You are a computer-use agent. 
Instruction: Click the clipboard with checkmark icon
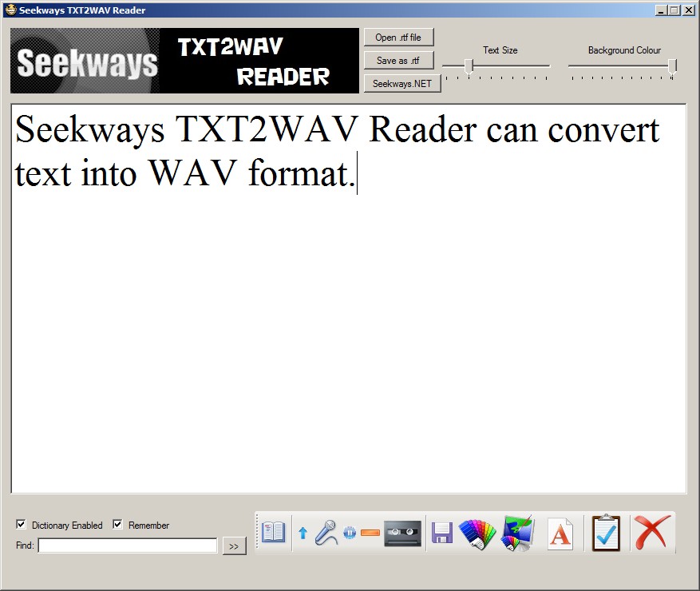(607, 533)
